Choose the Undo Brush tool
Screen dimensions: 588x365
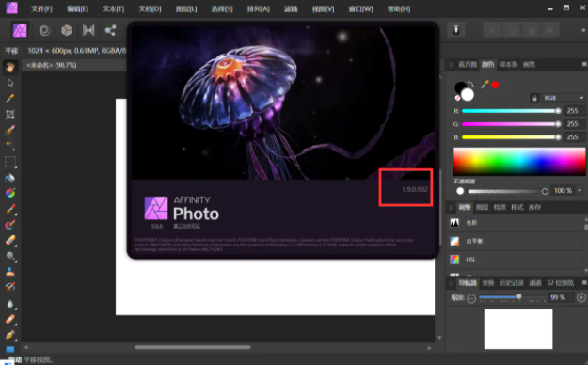click(x=10, y=287)
